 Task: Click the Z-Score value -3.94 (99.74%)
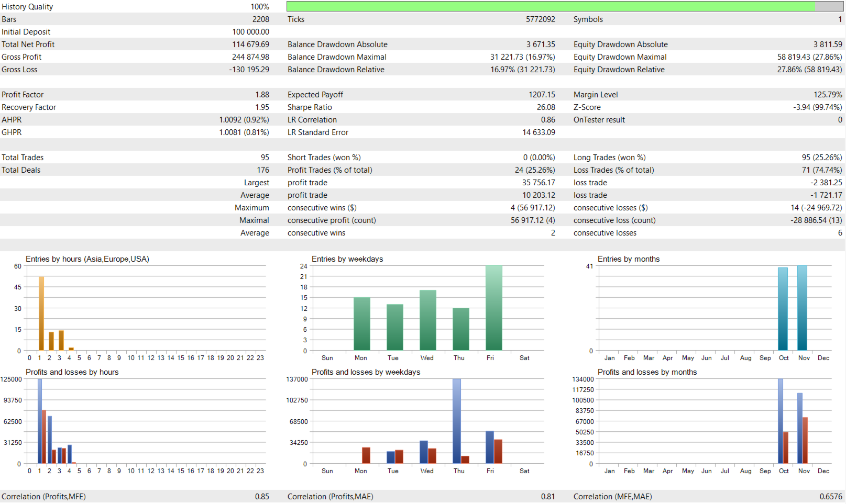click(817, 107)
